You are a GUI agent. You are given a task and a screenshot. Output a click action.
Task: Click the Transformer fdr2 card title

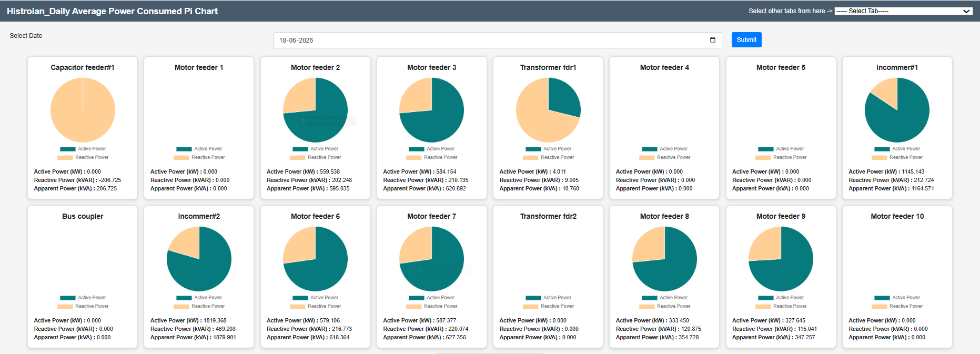click(x=548, y=216)
